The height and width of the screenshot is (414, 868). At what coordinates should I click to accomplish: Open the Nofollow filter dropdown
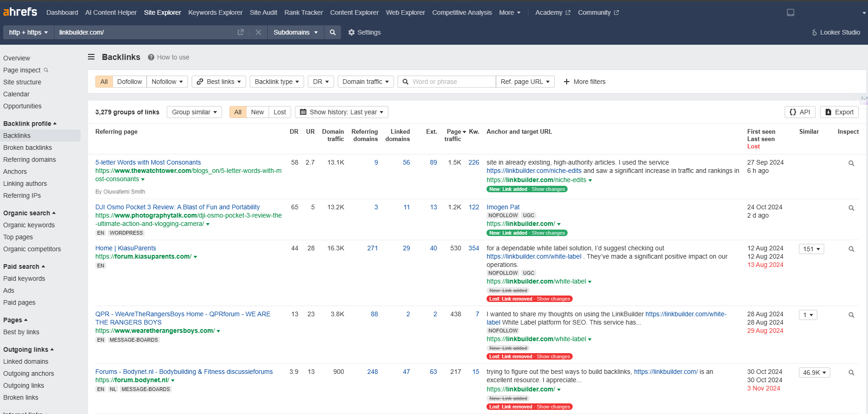click(167, 82)
